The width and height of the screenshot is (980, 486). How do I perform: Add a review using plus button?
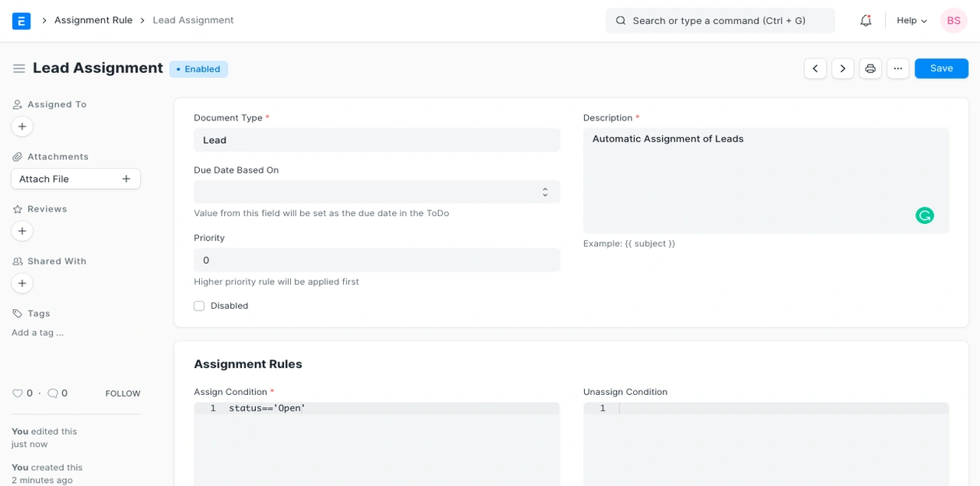tap(22, 231)
